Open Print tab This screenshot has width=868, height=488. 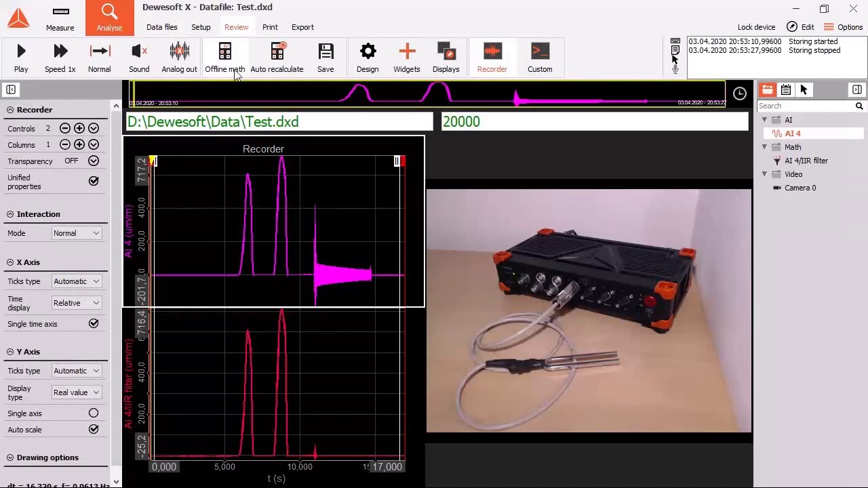click(x=270, y=27)
